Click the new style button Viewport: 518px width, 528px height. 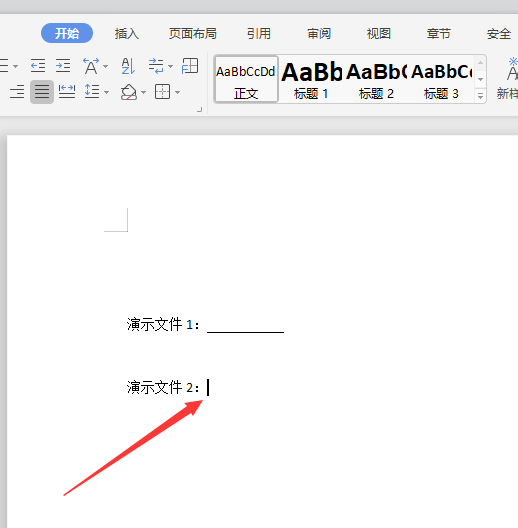click(x=509, y=79)
